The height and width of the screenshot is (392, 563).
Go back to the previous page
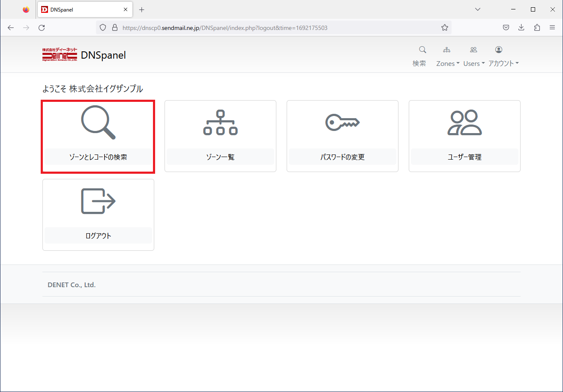tap(11, 27)
